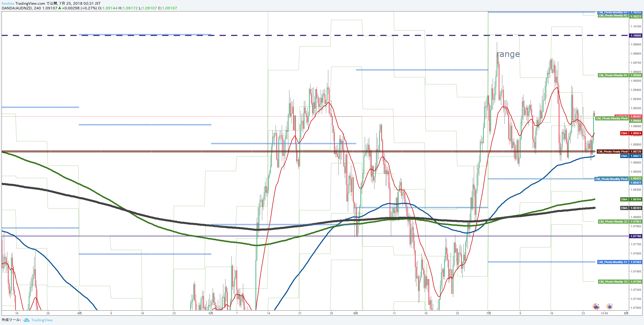Click the OANDA:AUDNZD symbol title
The image size is (644, 325).
click(17, 8)
